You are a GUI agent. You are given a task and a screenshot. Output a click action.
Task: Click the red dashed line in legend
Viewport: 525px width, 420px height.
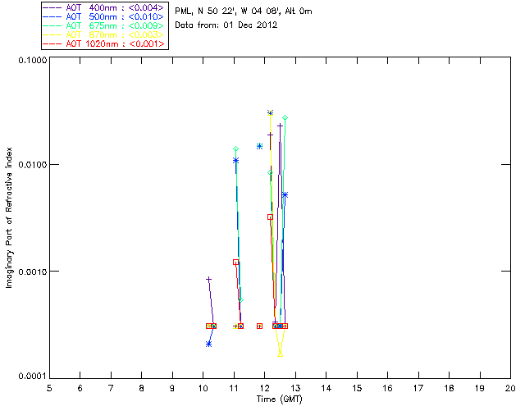(52, 43)
